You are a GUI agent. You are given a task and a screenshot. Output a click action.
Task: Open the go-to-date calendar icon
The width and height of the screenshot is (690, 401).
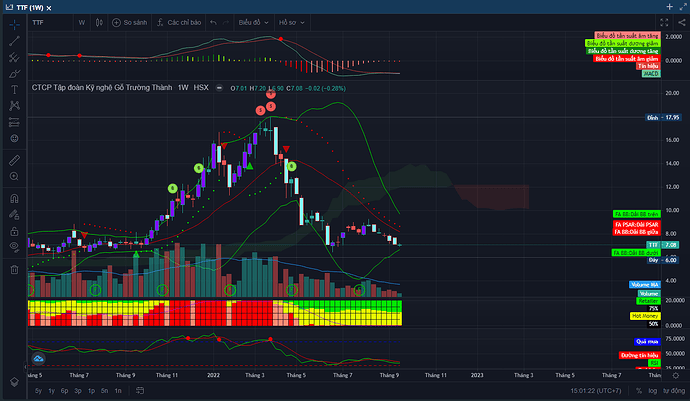pyautogui.click(x=140, y=390)
